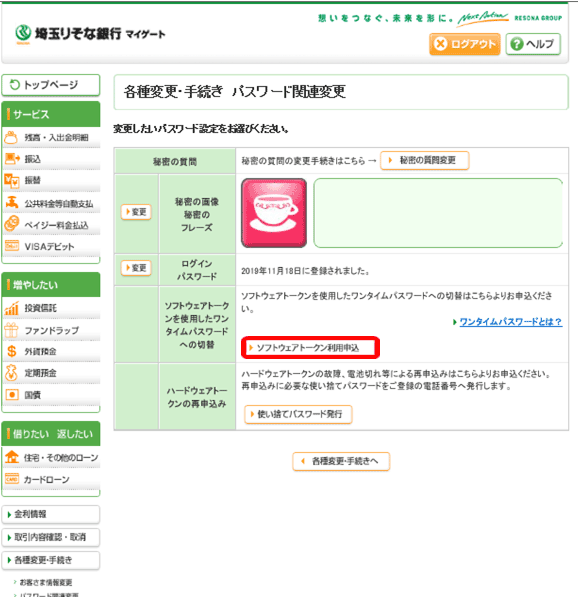Click 変更 button for ログインパスワード row
Screen dimensions: 578x599
click(136, 268)
